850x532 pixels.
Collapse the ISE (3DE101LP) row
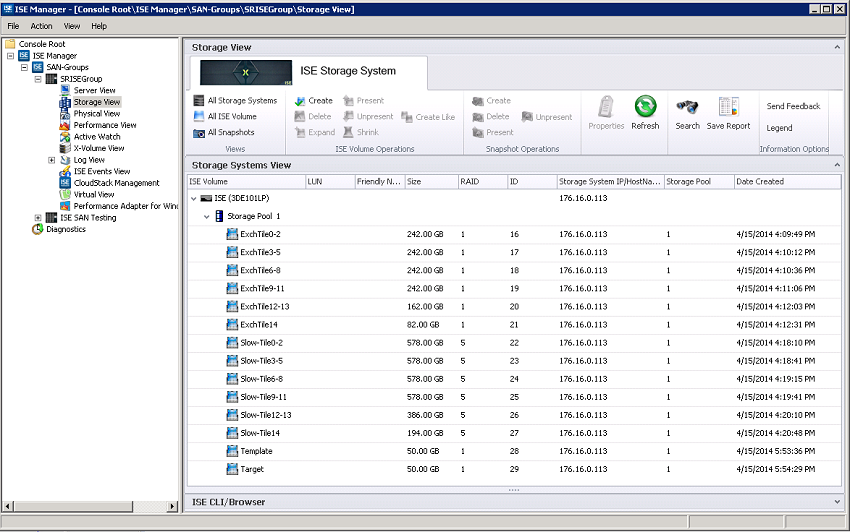(x=194, y=198)
